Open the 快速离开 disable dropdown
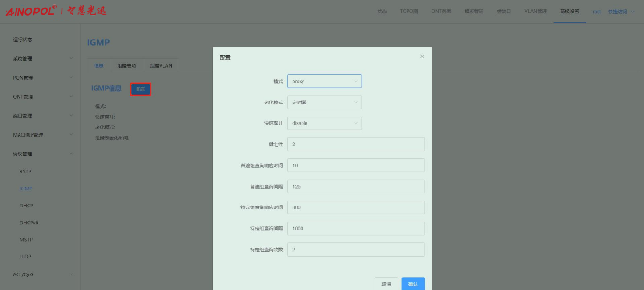The height and width of the screenshot is (290, 644). (x=324, y=123)
